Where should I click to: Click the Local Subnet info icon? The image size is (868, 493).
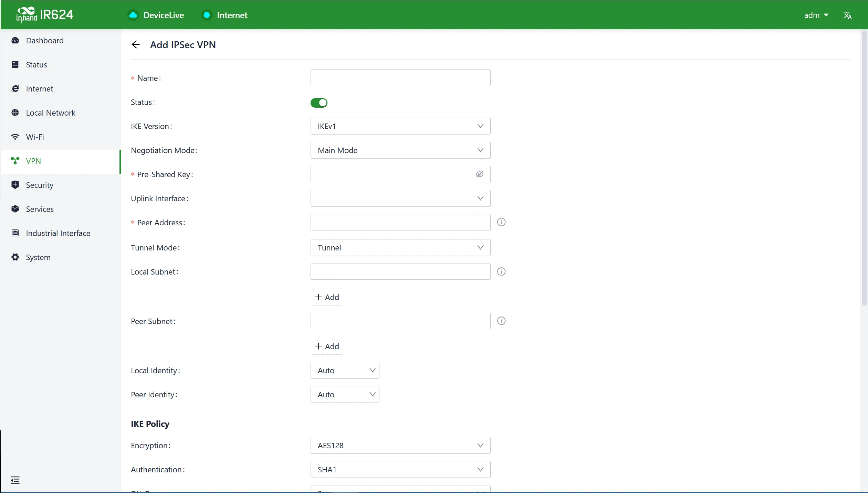501,272
